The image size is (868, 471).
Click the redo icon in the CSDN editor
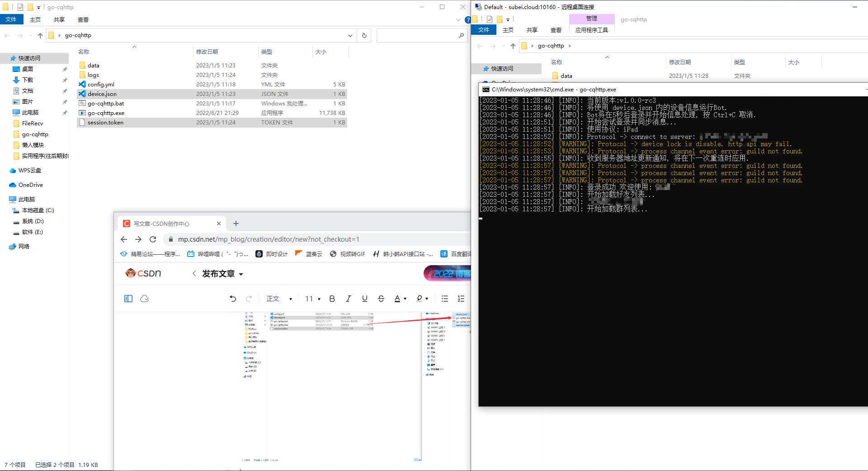tap(249, 299)
